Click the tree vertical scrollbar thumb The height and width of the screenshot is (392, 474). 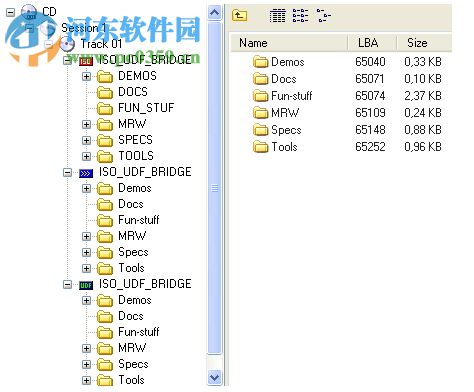(x=214, y=188)
